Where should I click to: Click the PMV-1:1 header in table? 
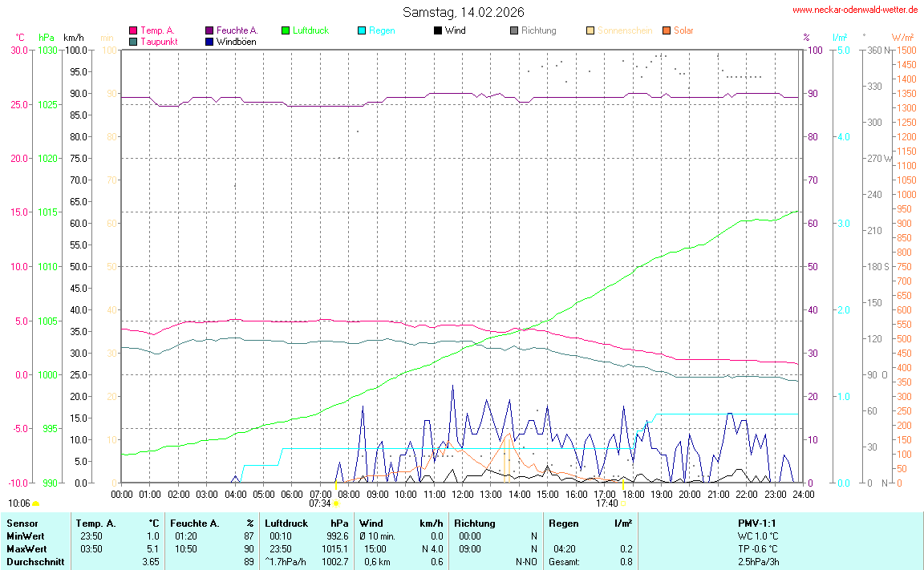click(x=758, y=523)
